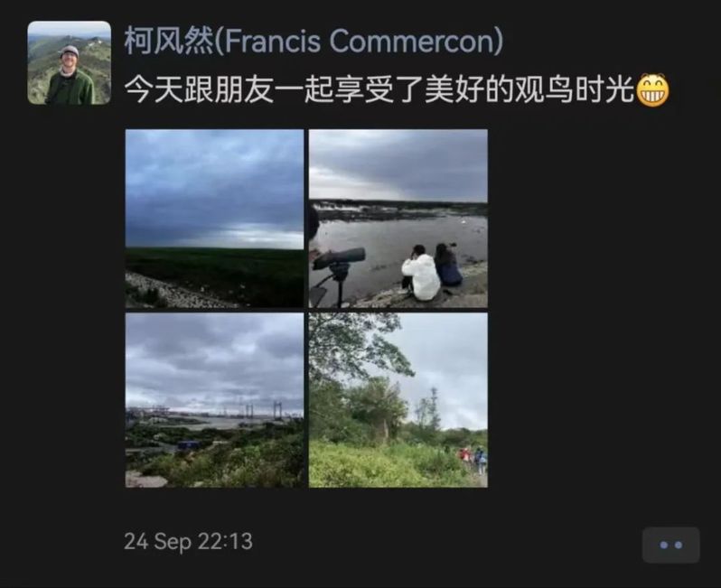Screen dimensions: 721x588
Task: Tap the blue vehicle in the bridge photo
Action: tap(188, 445)
